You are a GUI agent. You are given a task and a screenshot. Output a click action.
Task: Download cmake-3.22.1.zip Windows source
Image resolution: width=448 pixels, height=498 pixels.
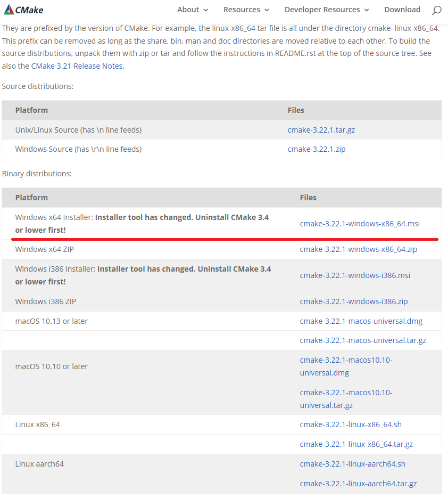[317, 149]
